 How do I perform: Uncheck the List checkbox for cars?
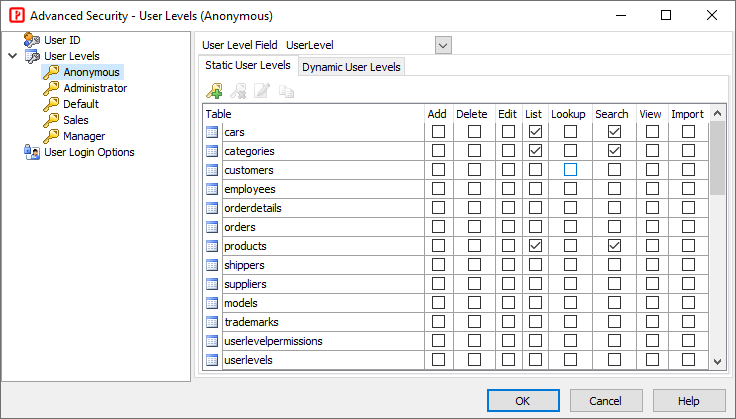coord(536,132)
